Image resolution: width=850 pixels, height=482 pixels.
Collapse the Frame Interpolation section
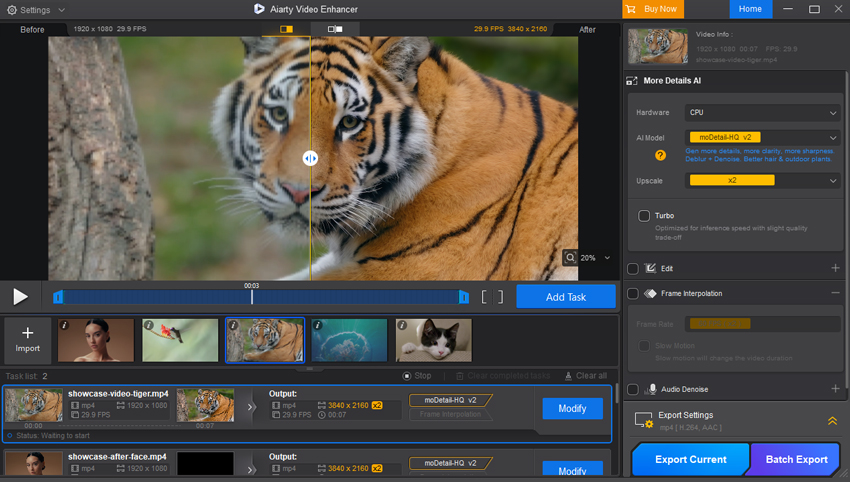[835, 293]
